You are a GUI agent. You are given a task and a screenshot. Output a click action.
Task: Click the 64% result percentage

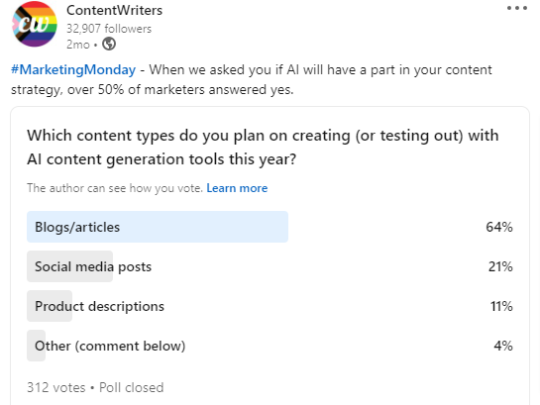[x=499, y=227]
